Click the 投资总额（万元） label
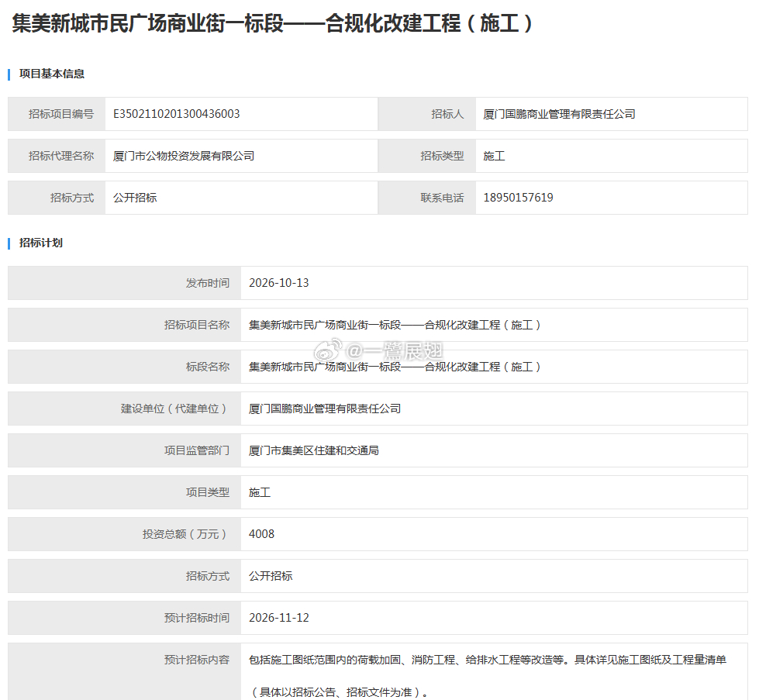 tap(185, 534)
